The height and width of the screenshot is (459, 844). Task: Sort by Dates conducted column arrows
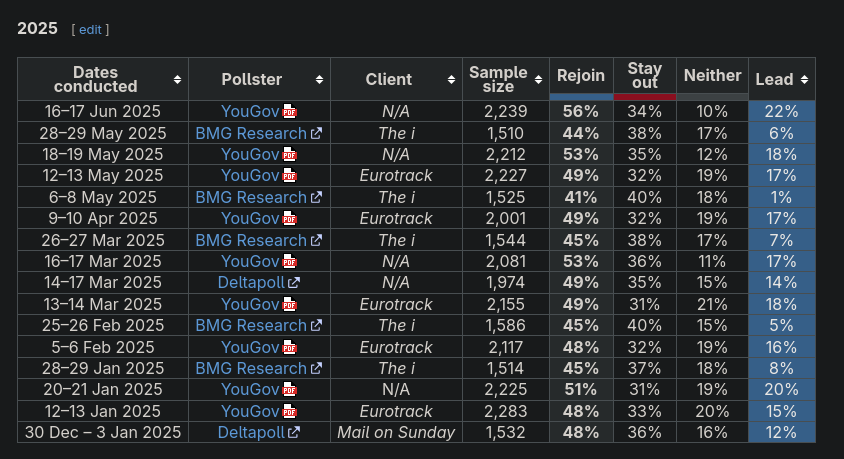coord(177,80)
